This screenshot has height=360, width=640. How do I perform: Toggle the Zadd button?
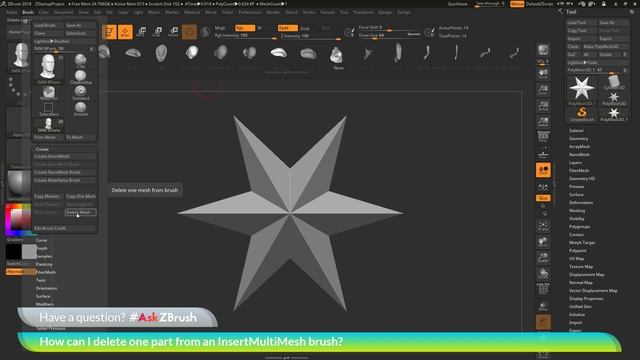[x=288, y=28]
